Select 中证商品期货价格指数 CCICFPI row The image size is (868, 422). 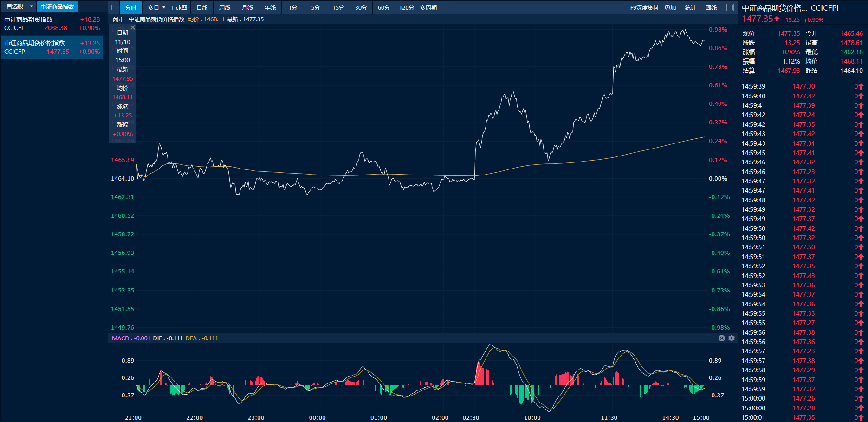[52, 47]
